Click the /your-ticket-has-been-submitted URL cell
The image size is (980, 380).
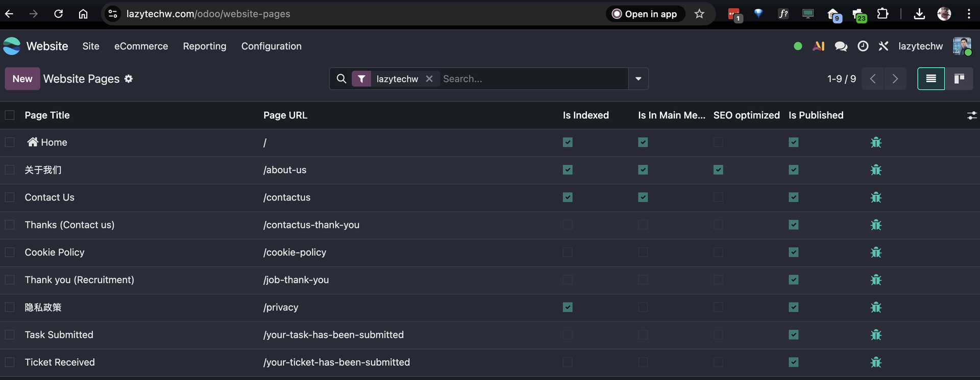pyautogui.click(x=336, y=363)
